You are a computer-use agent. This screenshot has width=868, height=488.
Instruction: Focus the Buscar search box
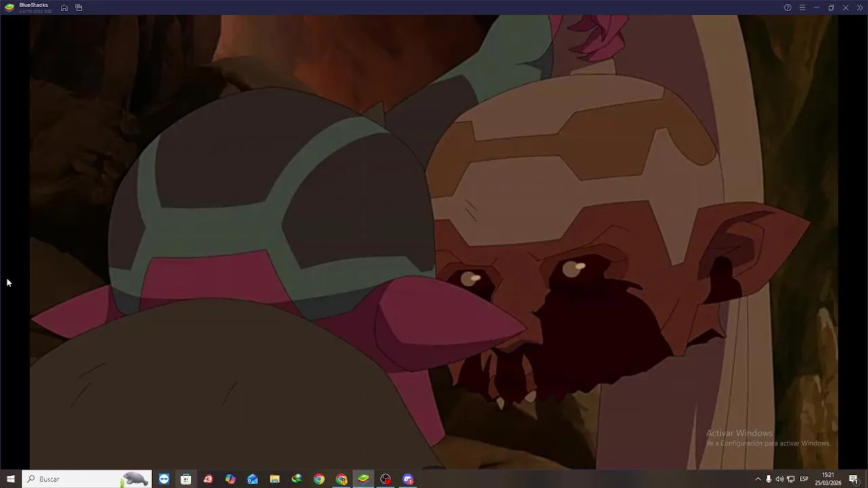[86, 479]
